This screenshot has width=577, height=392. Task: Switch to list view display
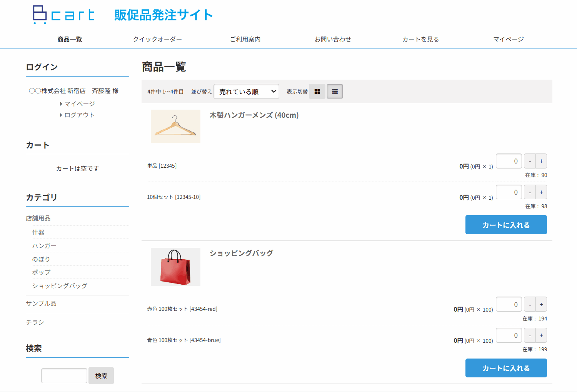pyautogui.click(x=335, y=92)
